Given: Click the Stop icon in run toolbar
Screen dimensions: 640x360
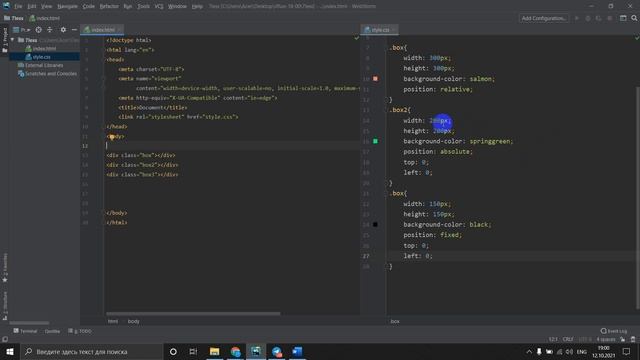Looking at the screenshot, I should pos(610,18).
